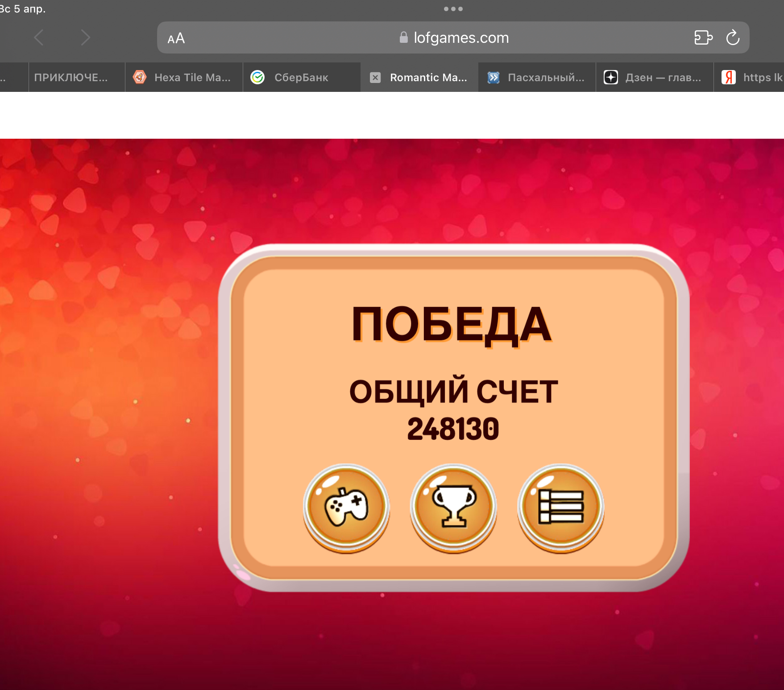The height and width of the screenshot is (690, 784).
Task: Click the ОБЩИЙ СЧЕТ label
Action: (453, 391)
